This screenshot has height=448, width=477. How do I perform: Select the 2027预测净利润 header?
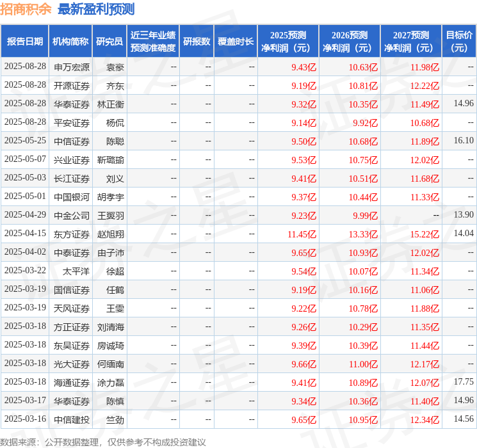tap(411, 41)
